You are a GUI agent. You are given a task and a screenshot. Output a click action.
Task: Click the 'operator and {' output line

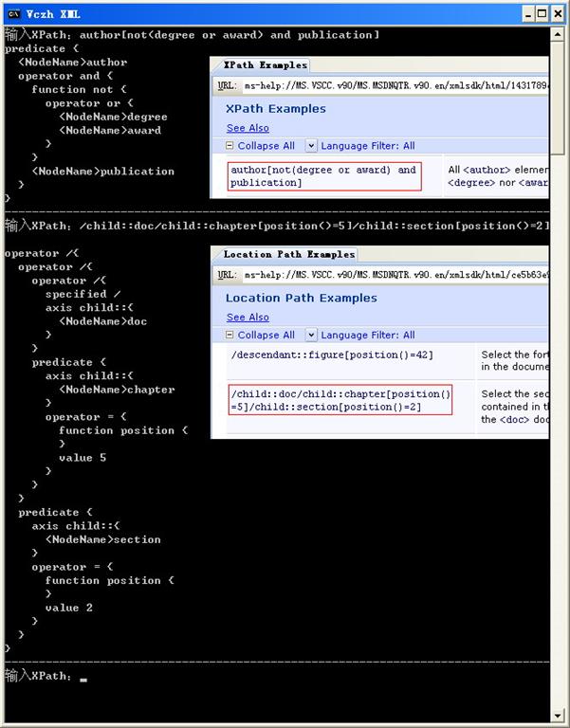(65, 76)
